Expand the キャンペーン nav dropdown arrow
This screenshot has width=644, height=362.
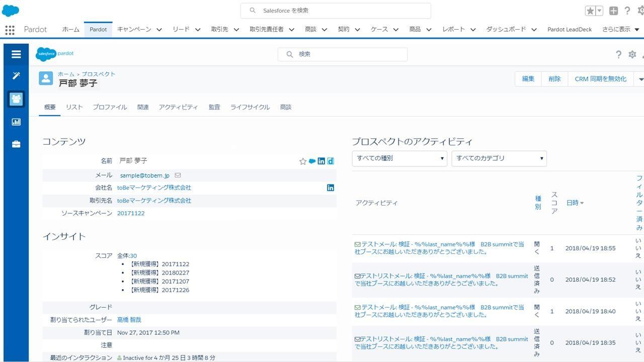pos(159,30)
